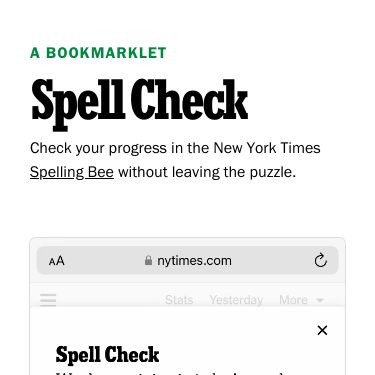Viewport: 375px width, 375px height.
Task: Click the 'without leaving the puzzle' text
Action: click(207, 172)
